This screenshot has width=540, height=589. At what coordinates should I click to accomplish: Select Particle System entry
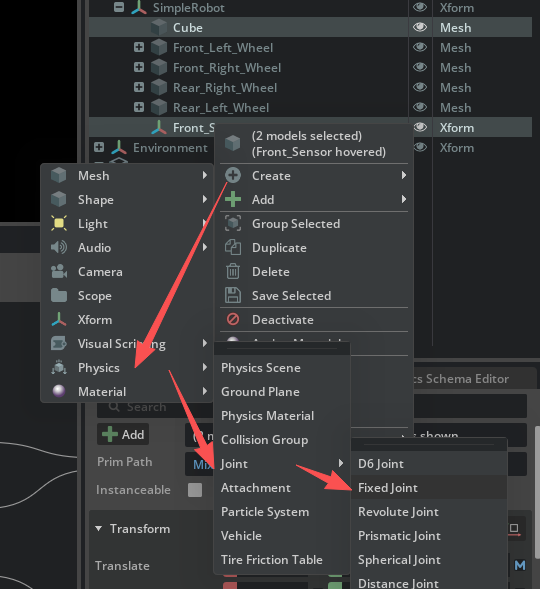point(282,512)
